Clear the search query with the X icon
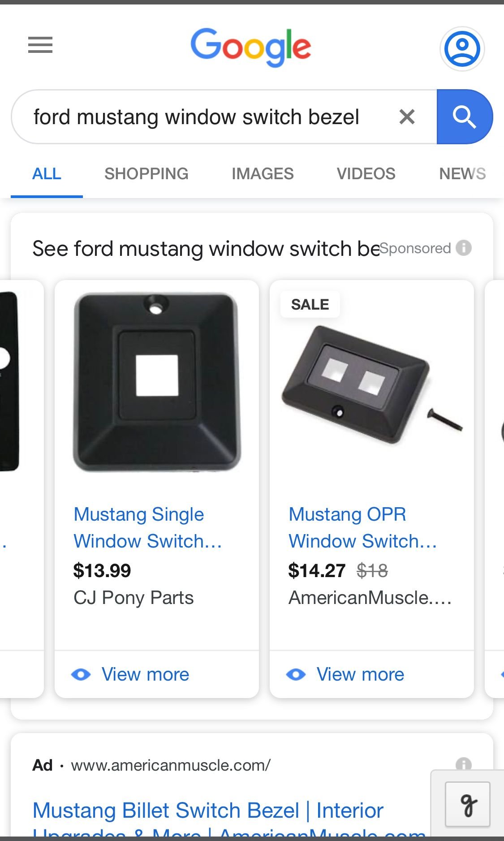The image size is (504, 841). 407,116
